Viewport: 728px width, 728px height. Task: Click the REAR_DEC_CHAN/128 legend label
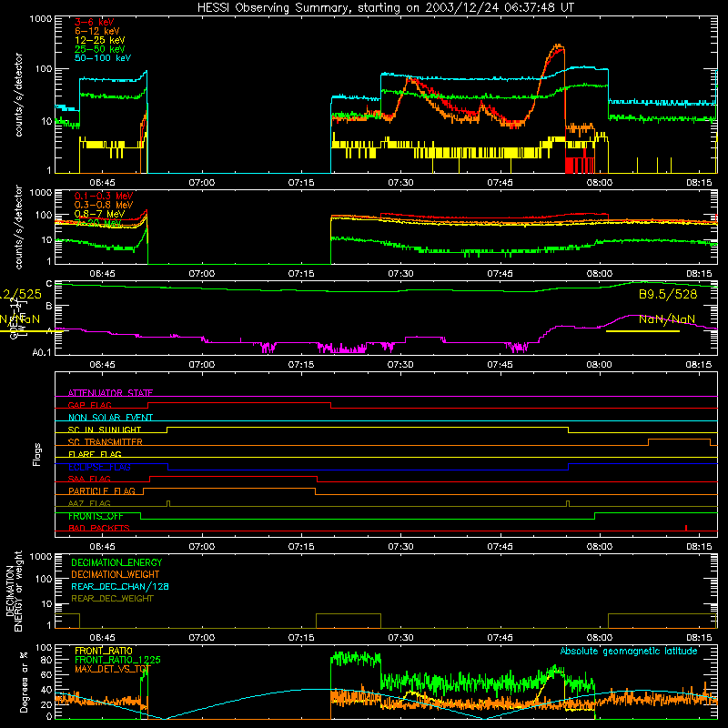[x=120, y=586]
